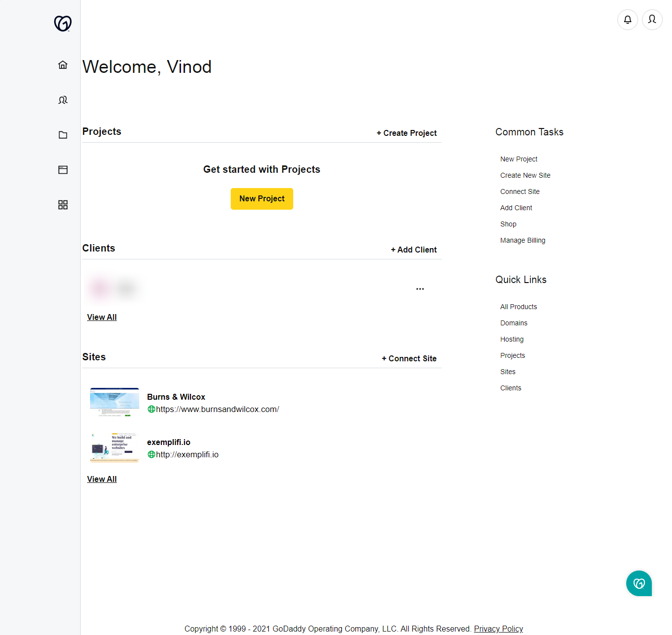Open the GoDaddy chat help bubble
672x635 pixels.
[x=639, y=583]
